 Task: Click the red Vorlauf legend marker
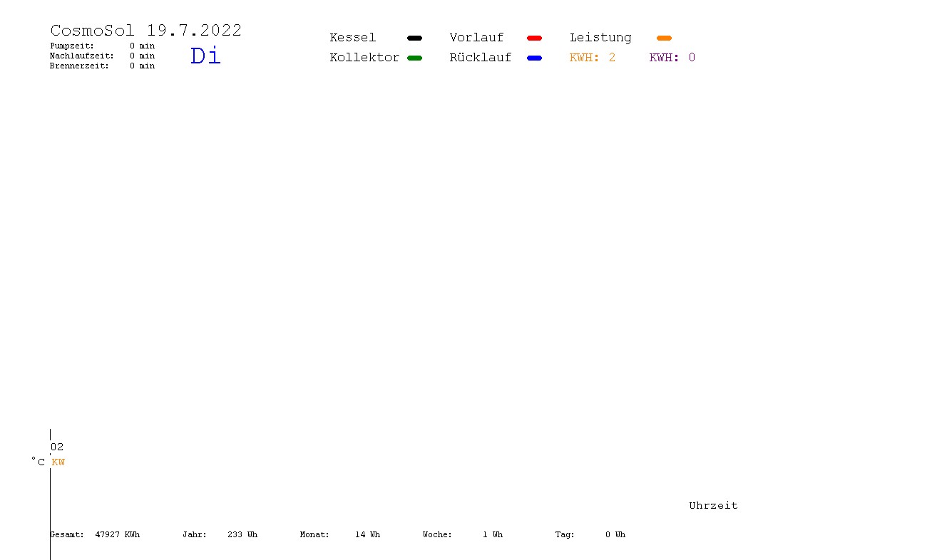[534, 38]
